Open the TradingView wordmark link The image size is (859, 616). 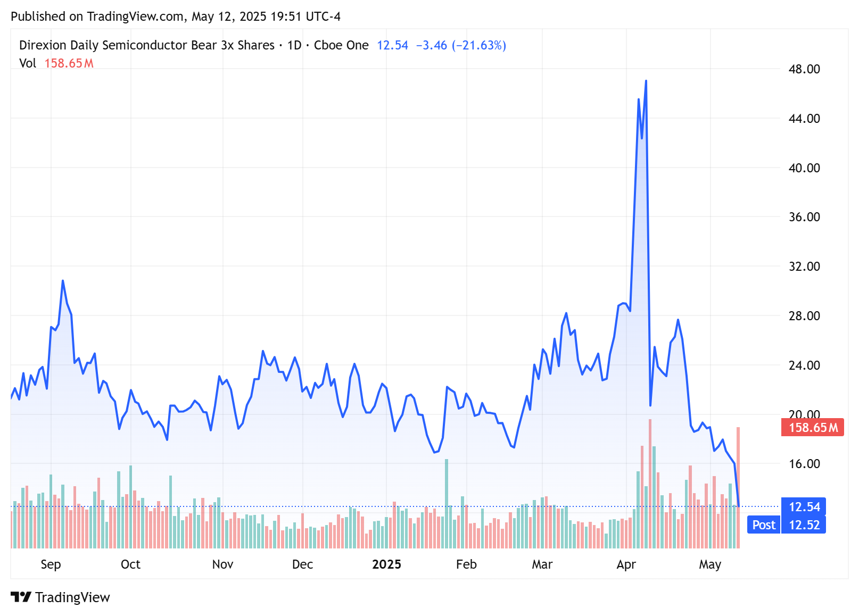pyautogui.click(x=72, y=597)
